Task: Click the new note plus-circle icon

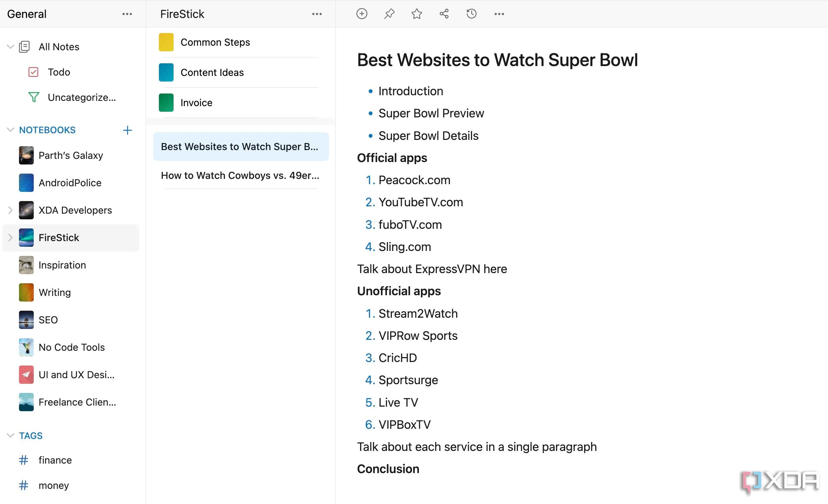Action: pyautogui.click(x=362, y=14)
